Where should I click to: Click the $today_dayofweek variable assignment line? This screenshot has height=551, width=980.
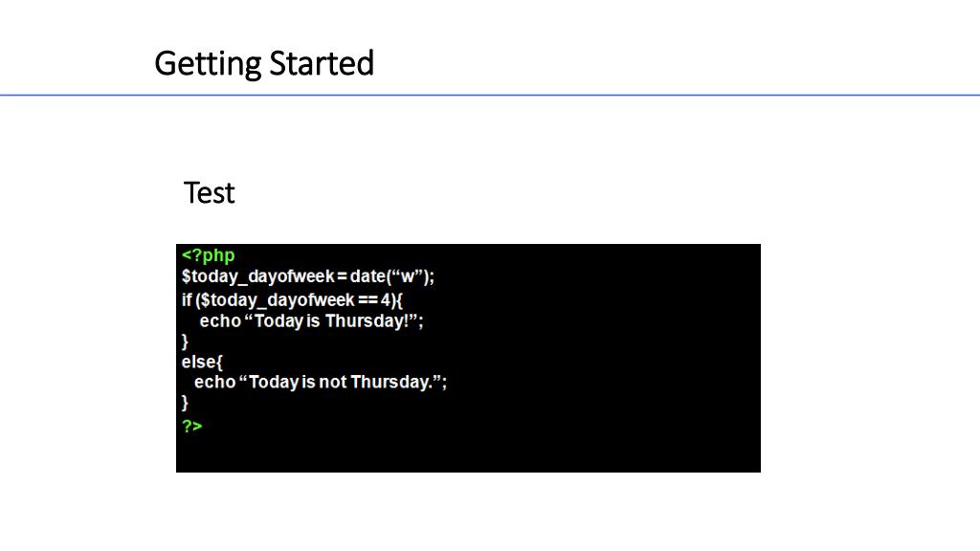click(307, 276)
